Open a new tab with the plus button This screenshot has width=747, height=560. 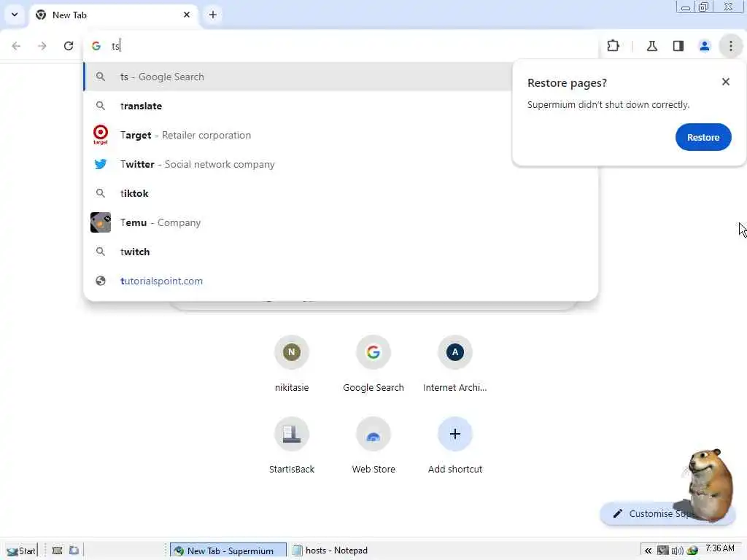213,15
